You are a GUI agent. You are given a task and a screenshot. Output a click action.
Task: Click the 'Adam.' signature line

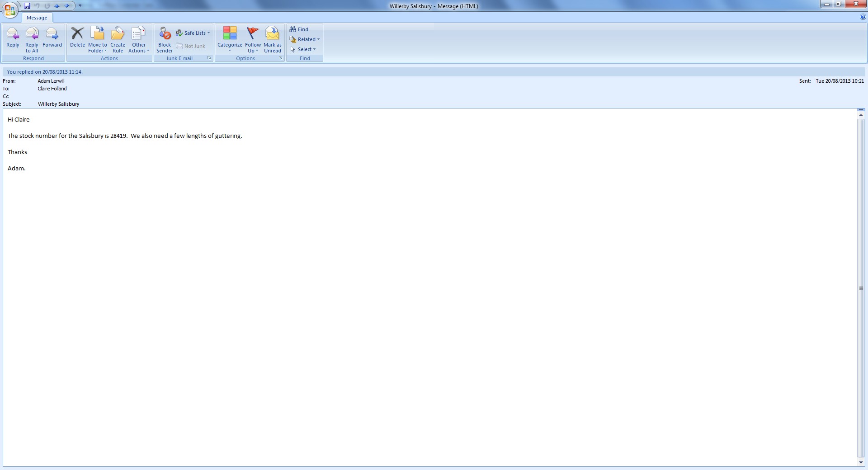click(x=17, y=168)
